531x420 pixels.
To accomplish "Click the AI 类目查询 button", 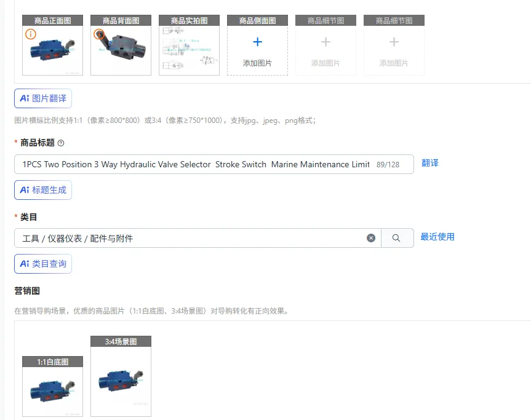I will (43, 264).
